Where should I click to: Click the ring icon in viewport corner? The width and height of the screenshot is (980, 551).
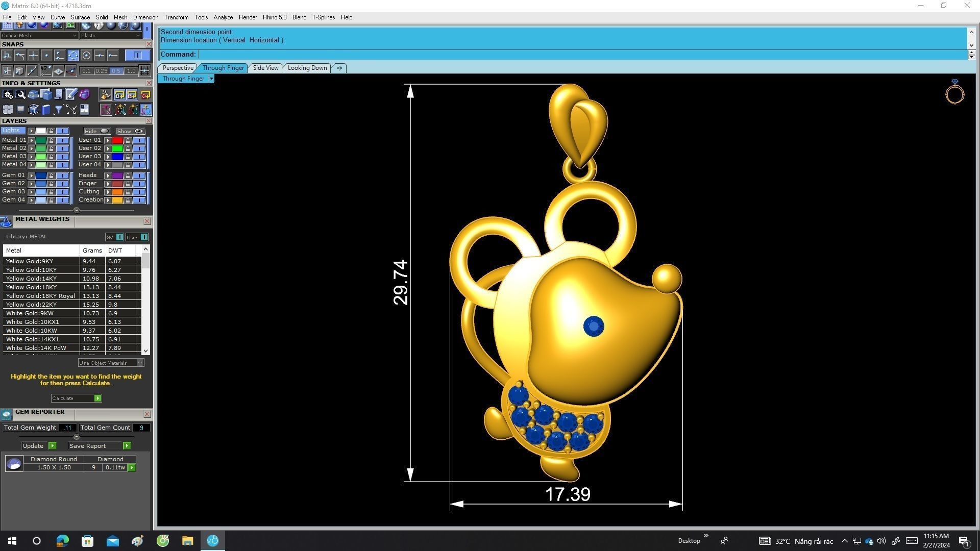coord(954,92)
